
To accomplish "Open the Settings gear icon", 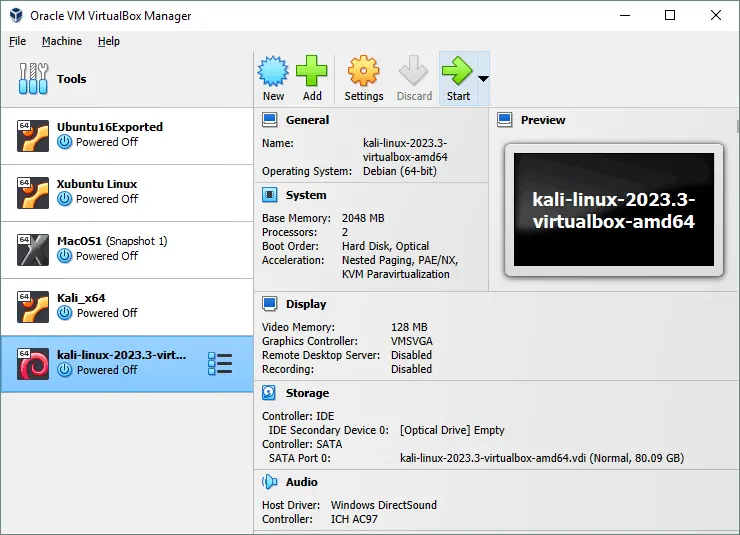I will (363, 71).
